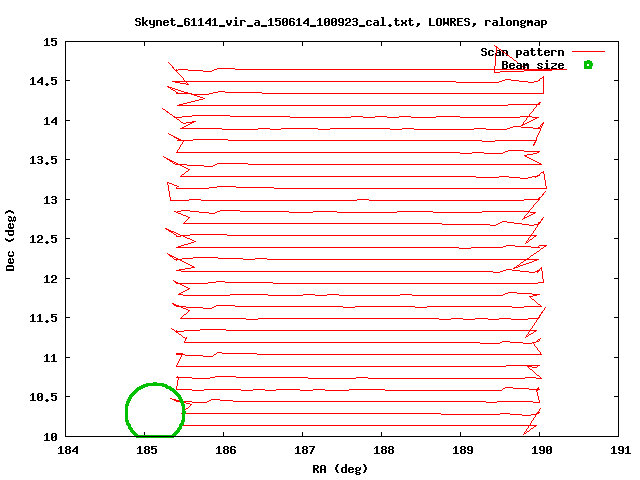This screenshot has height=480, width=640.
Task: Click the 184 tick label on the RA axis
Action: [x=68, y=451]
